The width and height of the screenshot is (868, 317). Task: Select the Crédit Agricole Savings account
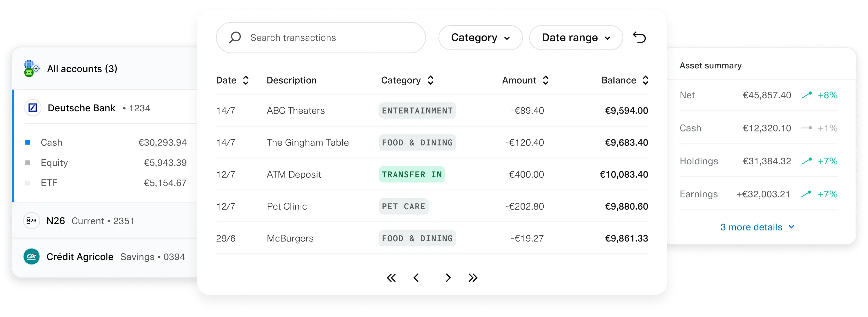click(101, 256)
